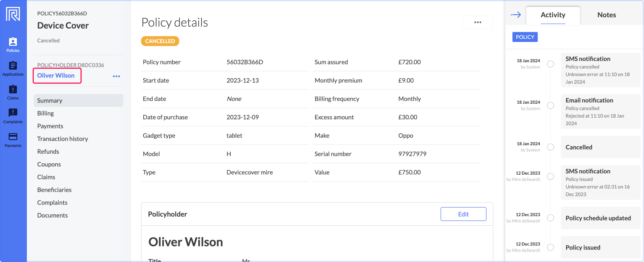Select Refunds from the navigation list
Viewport: 644px width, 262px height.
tap(48, 151)
